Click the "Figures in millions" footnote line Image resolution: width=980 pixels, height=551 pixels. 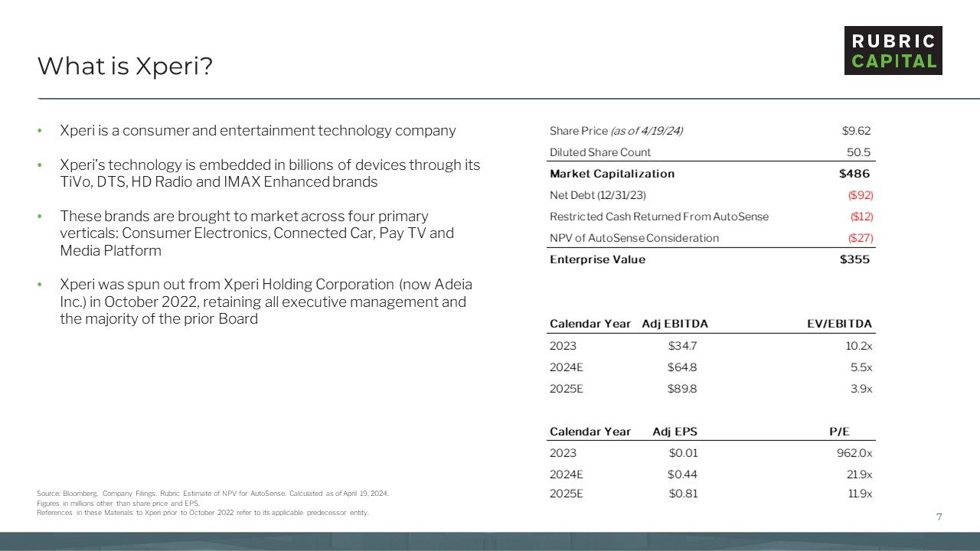(x=118, y=504)
